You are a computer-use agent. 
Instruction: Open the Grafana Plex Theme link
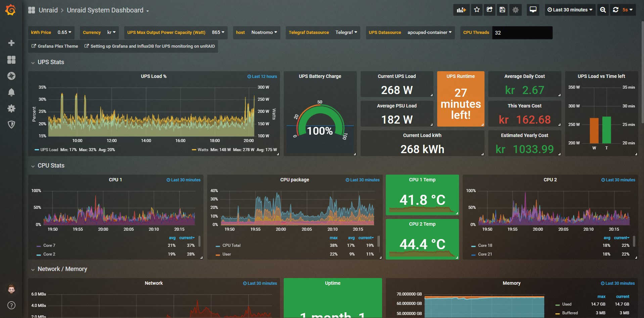[x=55, y=46]
